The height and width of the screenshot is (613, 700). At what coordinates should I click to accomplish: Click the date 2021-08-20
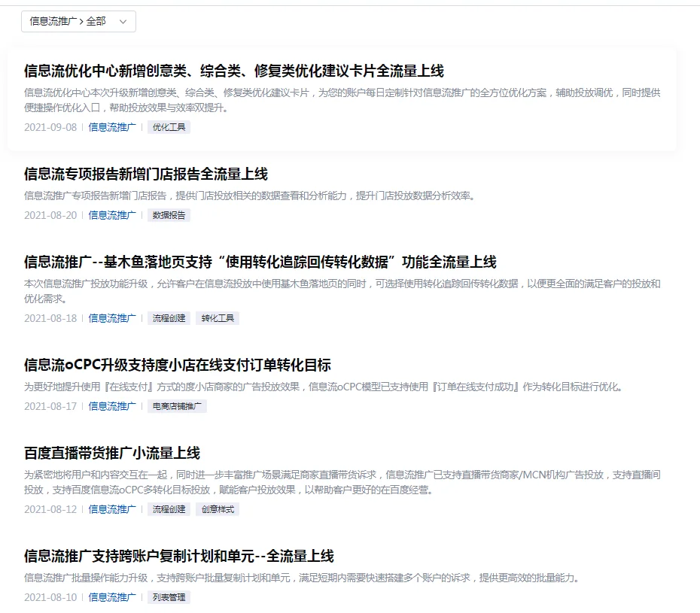(x=50, y=215)
